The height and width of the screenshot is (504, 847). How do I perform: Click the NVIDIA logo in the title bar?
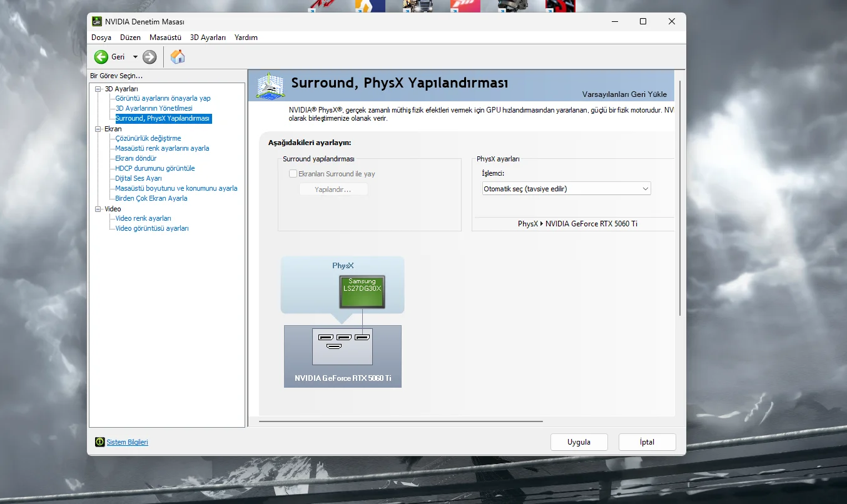click(x=97, y=21)
